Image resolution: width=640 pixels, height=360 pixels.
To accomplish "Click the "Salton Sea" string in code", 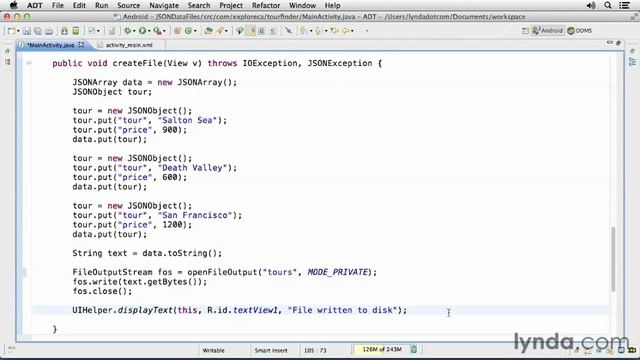I will (x=187, y=120).
